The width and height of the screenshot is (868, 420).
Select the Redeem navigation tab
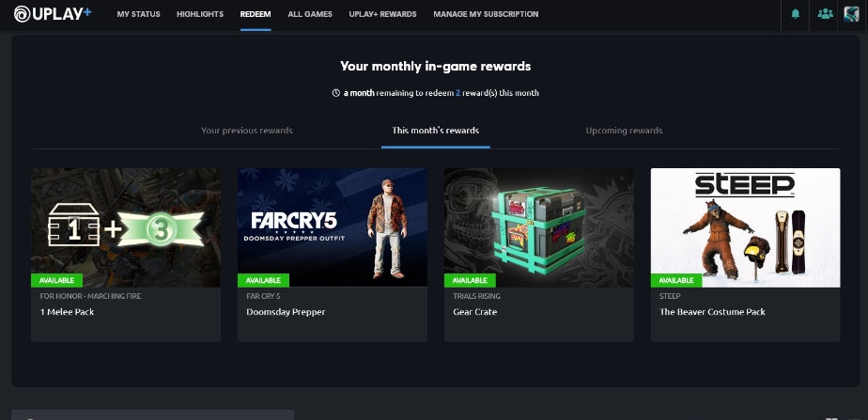(x=256, y=14)
